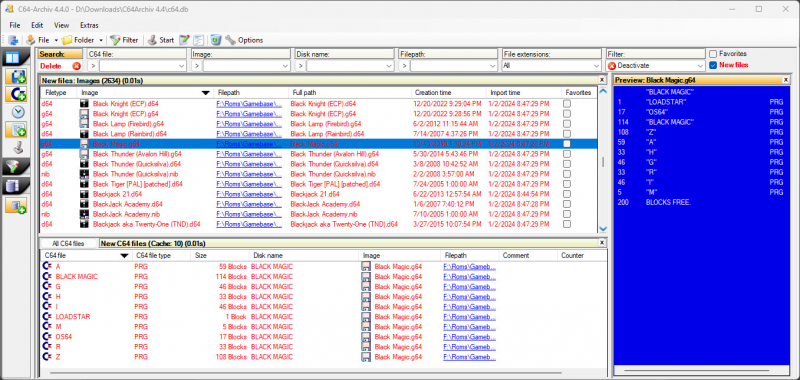Open the Edit menu
The width and height of the screenshot is (800, 380).
tap(37, 25)
